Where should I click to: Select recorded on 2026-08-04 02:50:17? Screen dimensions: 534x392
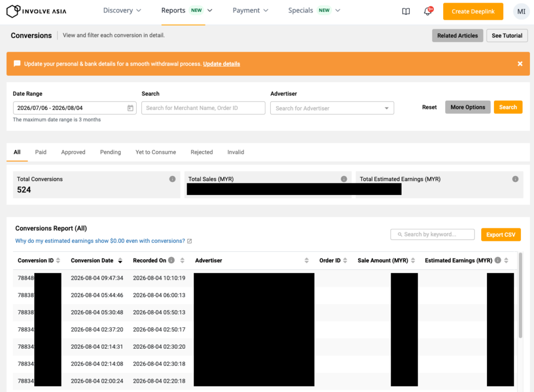pyautogui.click(x=159, y=329)
